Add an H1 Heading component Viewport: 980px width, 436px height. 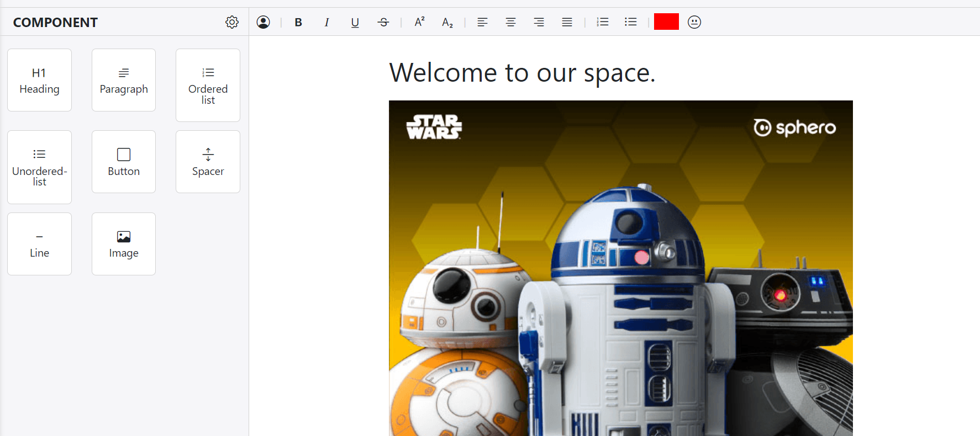[x=39, y=80]
